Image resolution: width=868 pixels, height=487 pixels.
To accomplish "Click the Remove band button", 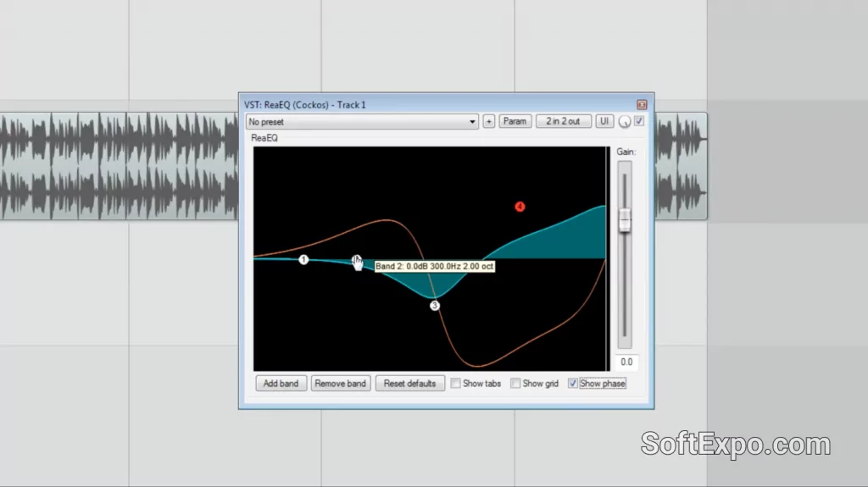I will [x=340, y=384].
